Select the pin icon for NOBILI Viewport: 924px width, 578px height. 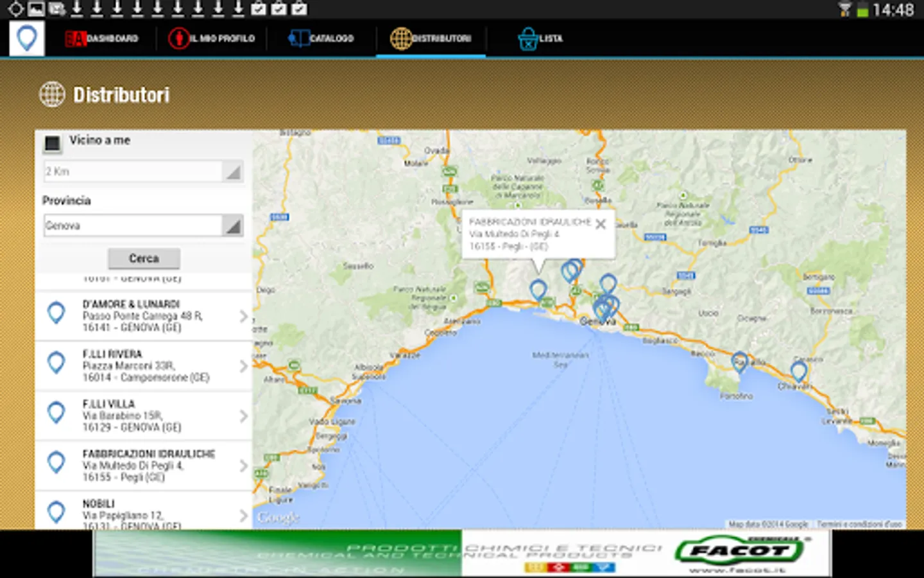click(56, 512)
